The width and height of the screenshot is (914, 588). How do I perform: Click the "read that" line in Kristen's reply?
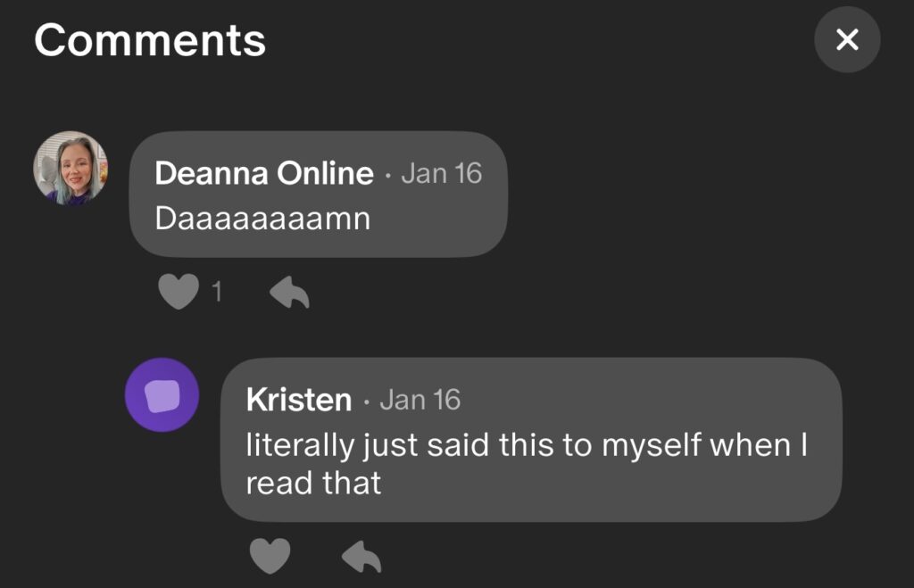coord(313,483)
